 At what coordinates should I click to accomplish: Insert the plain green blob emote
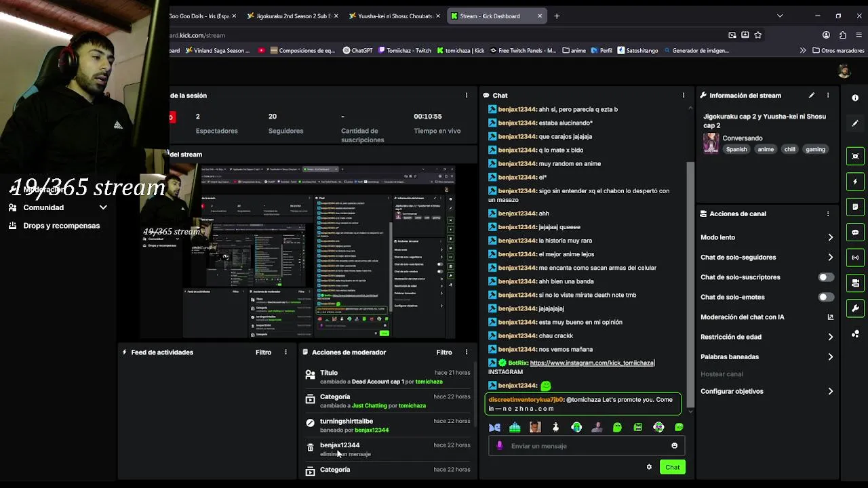[617, 427]
